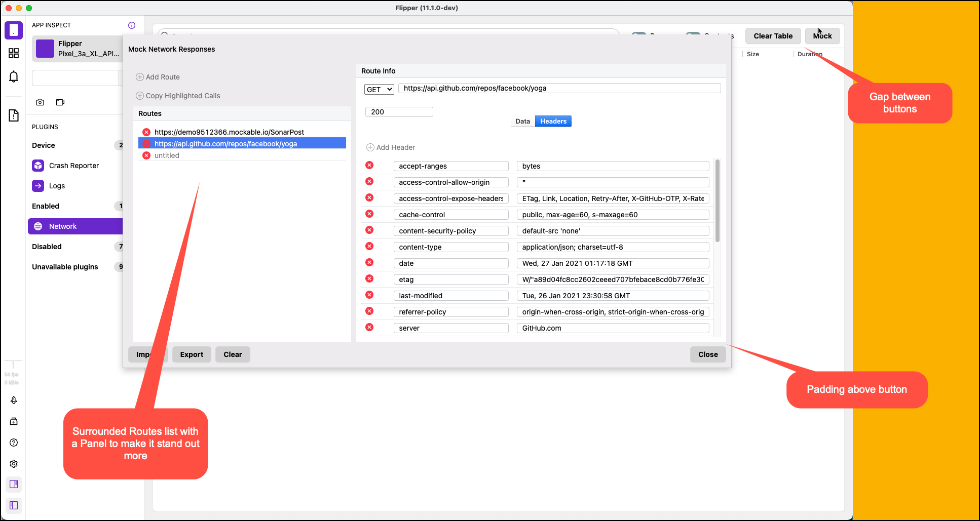The height and width of the screenshot is (521, 980).
Task: Remove the server header
Action: [369, 327]
